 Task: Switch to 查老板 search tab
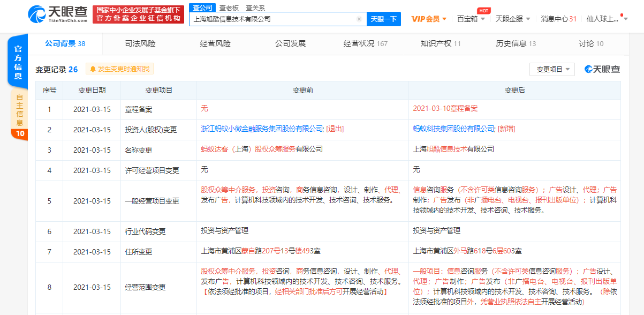tap(229, 7)
